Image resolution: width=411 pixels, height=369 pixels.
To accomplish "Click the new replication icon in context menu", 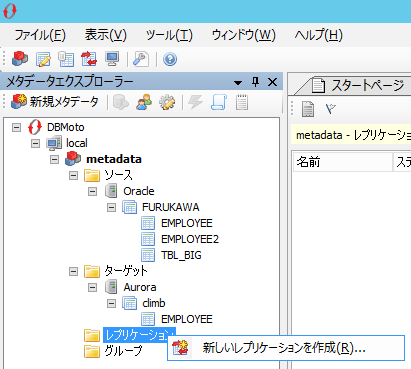I will (x=180, y=348).
